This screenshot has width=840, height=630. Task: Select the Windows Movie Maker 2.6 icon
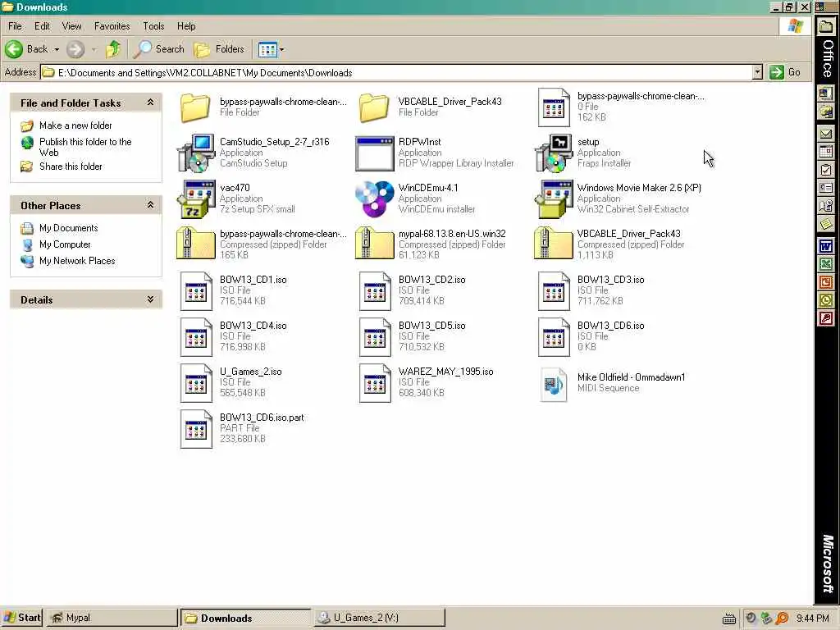coord(554,199)
